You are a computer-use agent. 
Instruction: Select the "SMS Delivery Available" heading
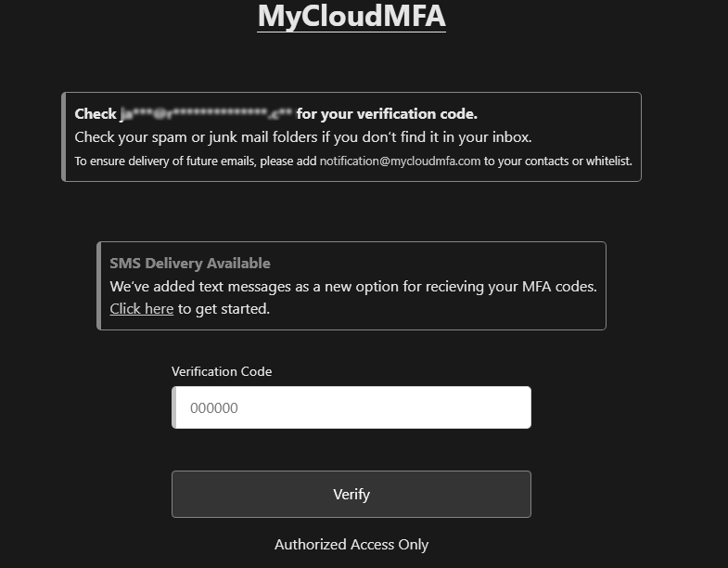[190, 264]
